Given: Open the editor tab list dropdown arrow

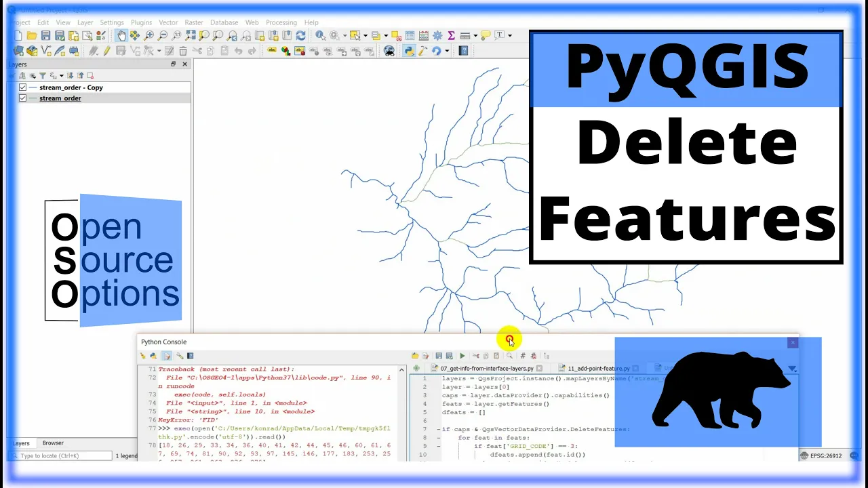Looking at the screenshot, I should tap(793, 369).
